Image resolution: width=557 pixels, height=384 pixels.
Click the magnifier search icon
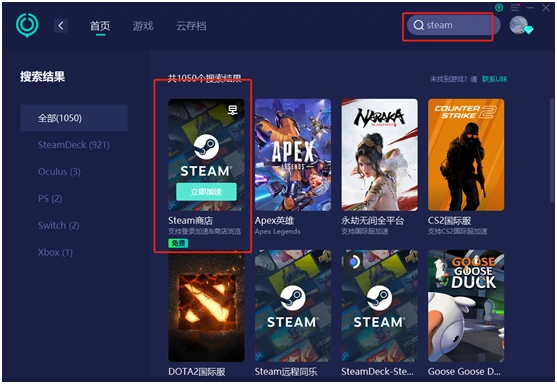pos(418,25)
